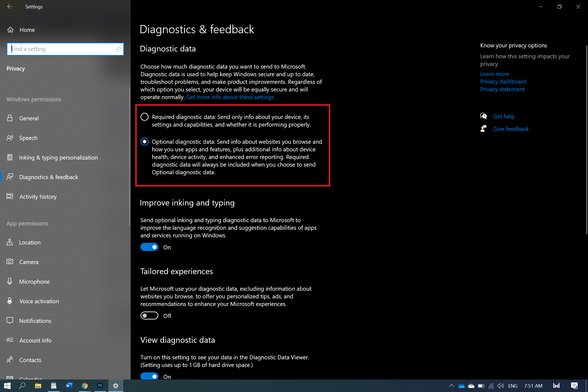Open the Action Center notification icon
This screenshot has height=392, width=588.
pyautogui.click(x=574, y=386)
